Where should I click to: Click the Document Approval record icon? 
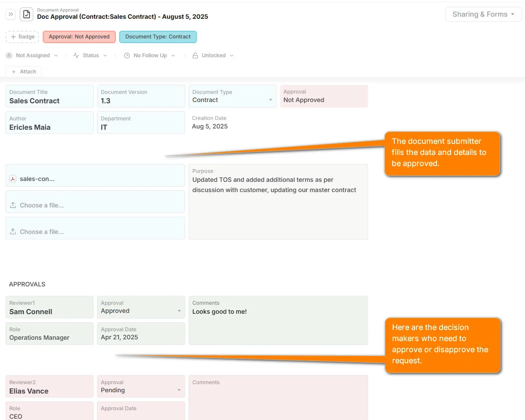click(26, 14)
